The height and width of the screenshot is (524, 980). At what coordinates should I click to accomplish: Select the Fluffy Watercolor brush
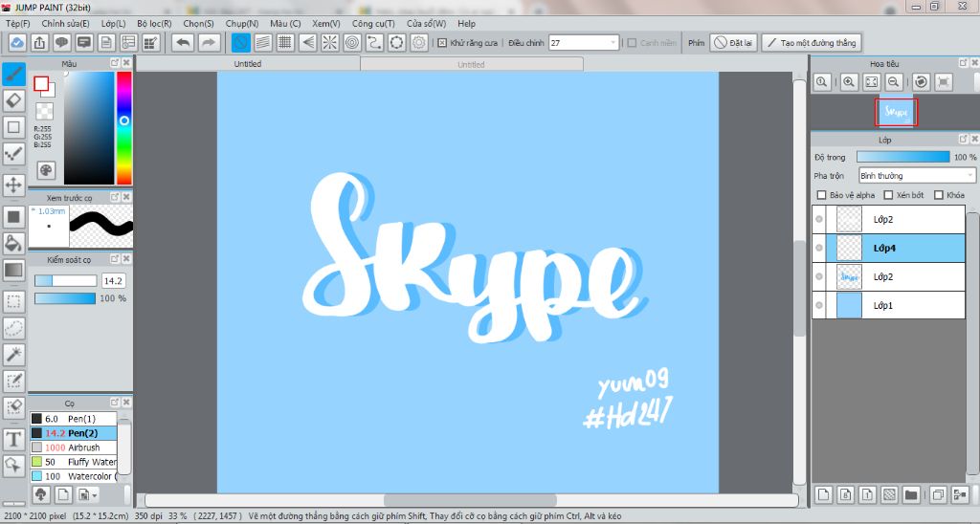[x=73, y=462]
